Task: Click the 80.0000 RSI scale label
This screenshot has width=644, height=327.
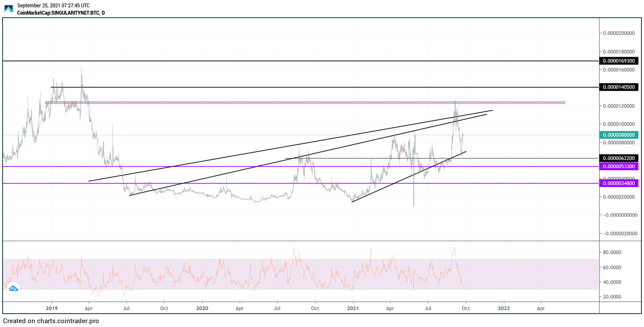Action: pyautogui.click(x=618, y=252)
